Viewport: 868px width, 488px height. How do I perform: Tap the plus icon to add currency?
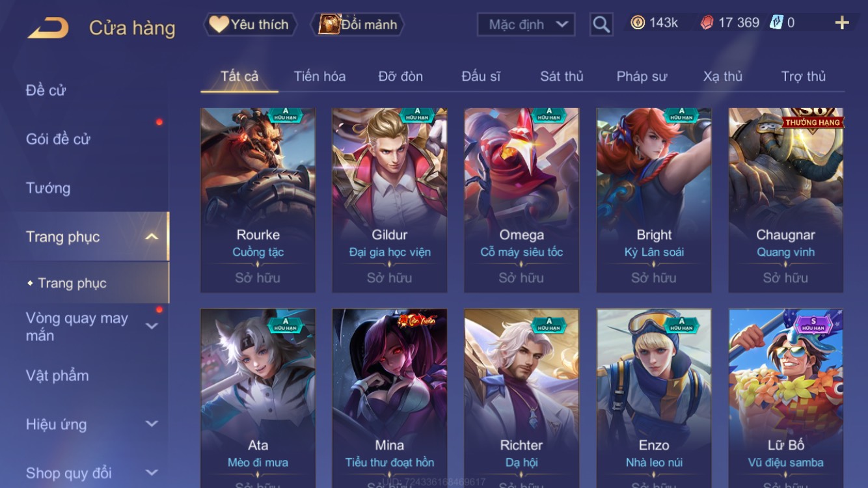click(842, 23)
